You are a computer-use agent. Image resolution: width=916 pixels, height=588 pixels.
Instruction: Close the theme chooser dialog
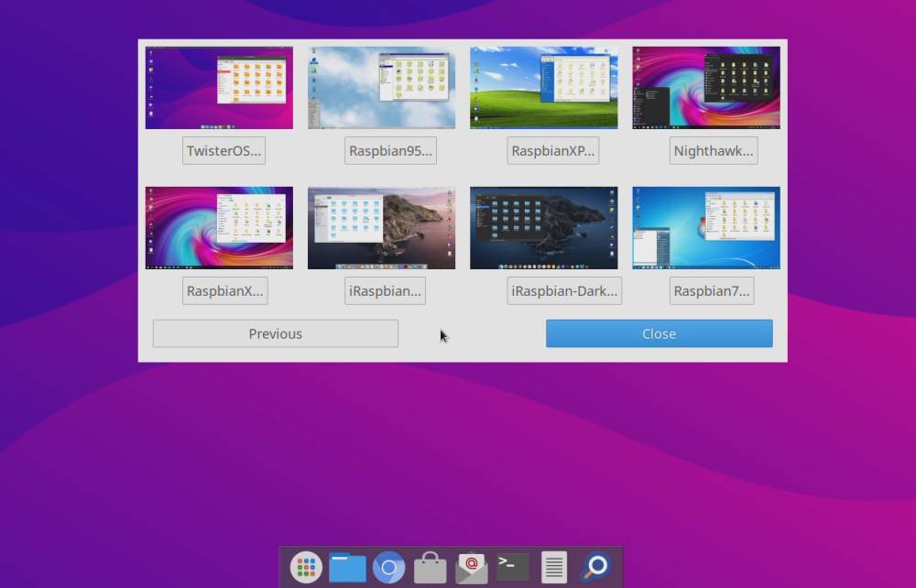pos(658,333)
